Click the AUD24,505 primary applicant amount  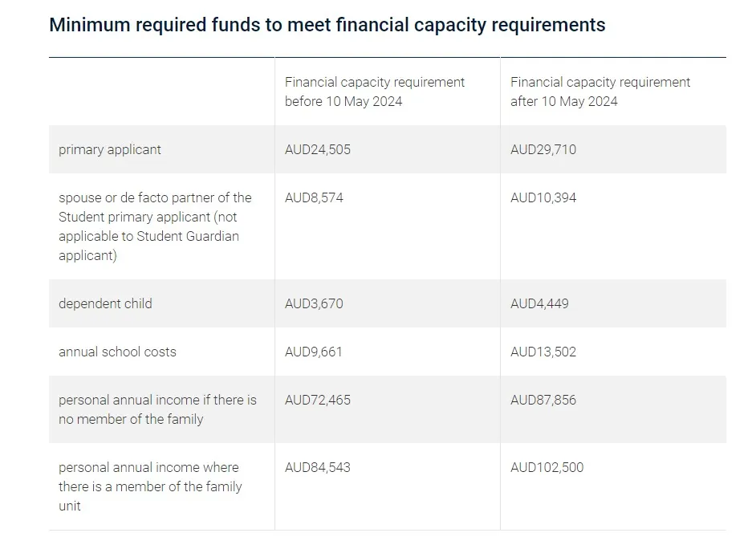click(318, 149)
